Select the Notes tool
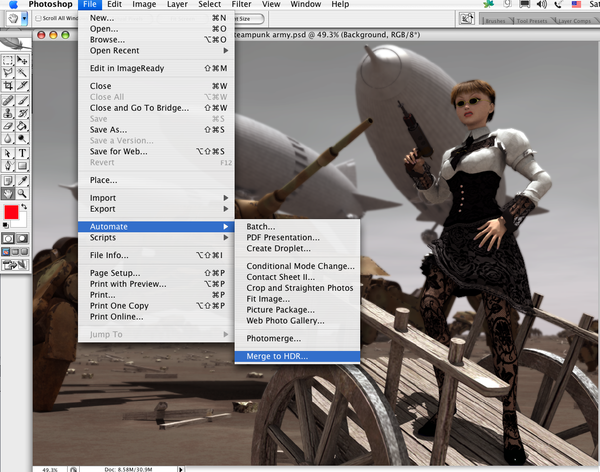 click(8, 180)
